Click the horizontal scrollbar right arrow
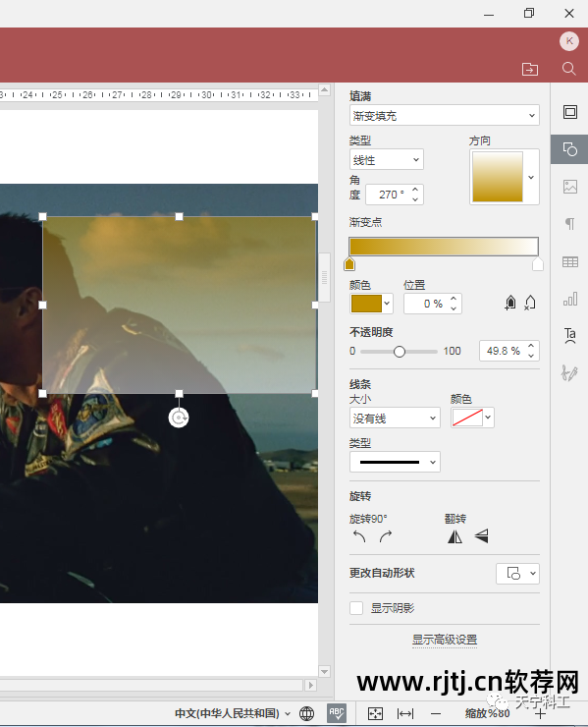The height and width of the screenshot is (727, 588). (x=310, y=685)
